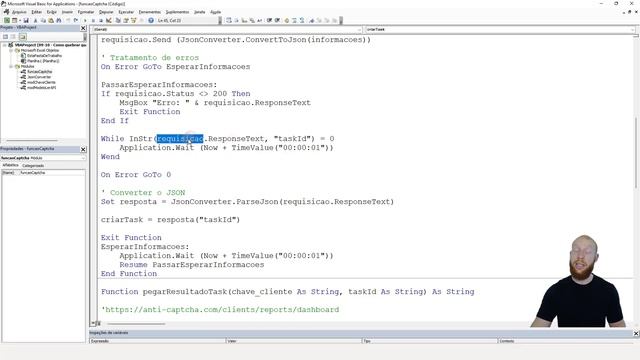Open the Arquivo menu

[x=19, y=12]
